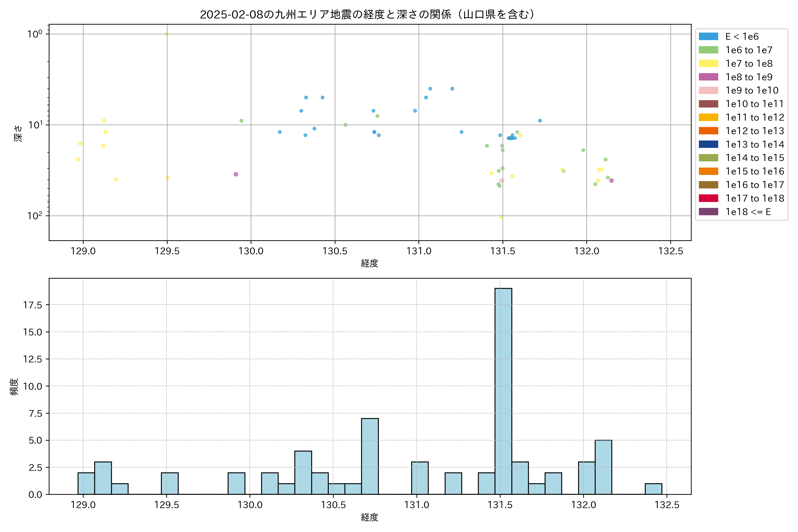Click the histogram bar of height 7 near 130.7
Viewport: 798px width, 532px height.
pyautogui.click(x=370, y=456)
